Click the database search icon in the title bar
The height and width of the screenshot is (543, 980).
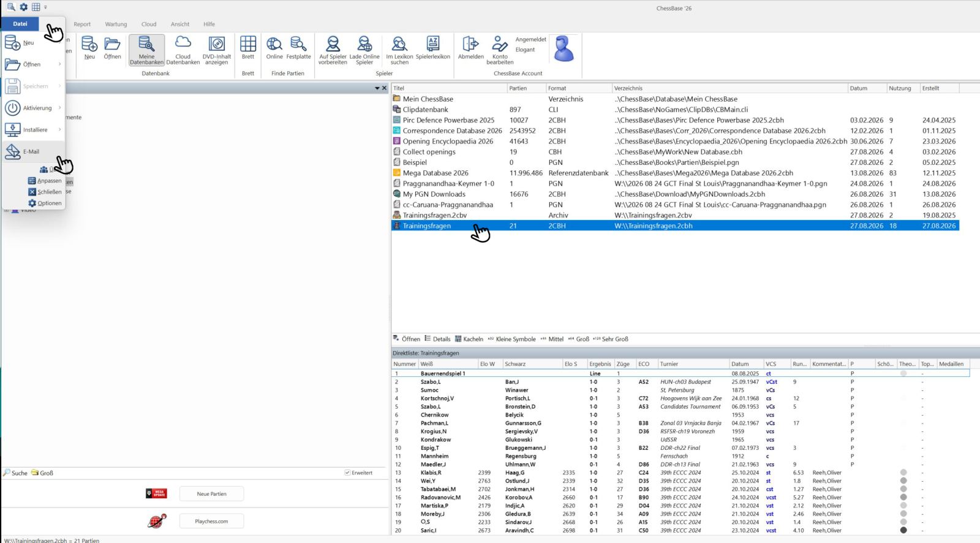(11, 7)
